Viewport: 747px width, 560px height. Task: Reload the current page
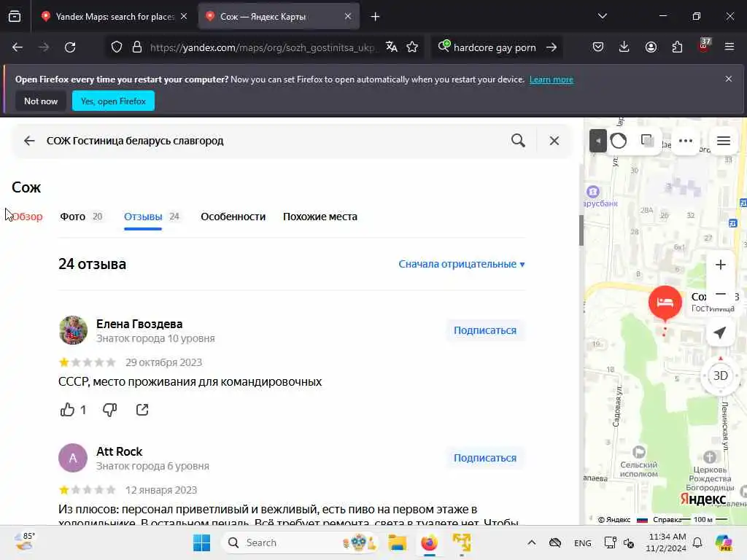(70, 47)
